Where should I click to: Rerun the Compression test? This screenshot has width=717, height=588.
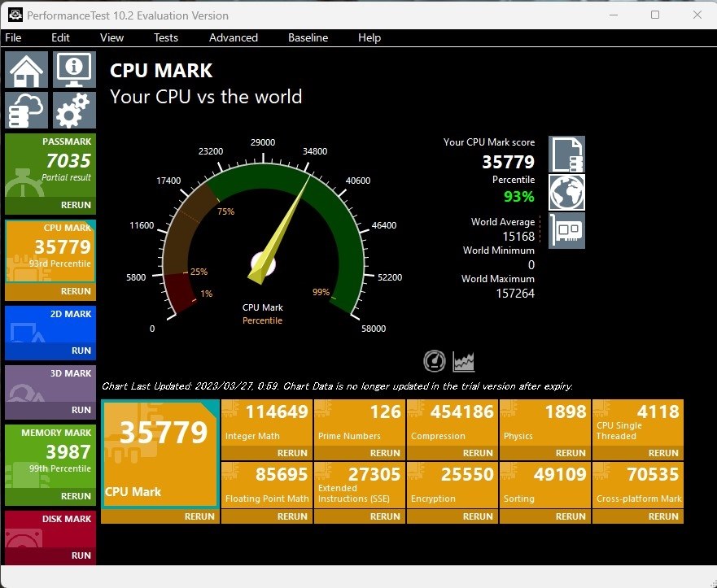[452, 453]
